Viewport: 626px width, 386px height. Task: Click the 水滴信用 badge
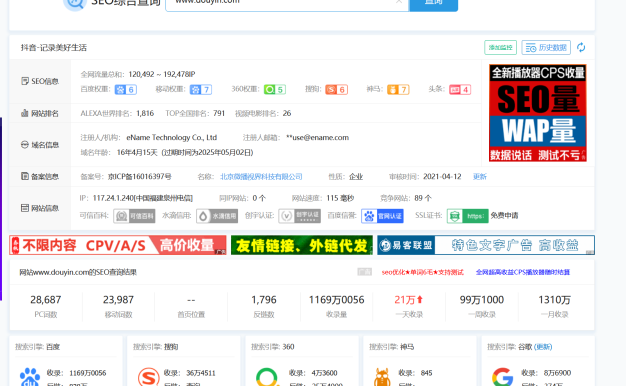pos(217,216)
